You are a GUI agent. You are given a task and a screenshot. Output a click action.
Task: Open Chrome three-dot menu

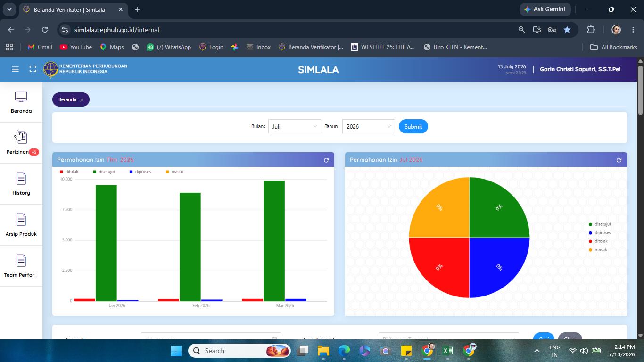click(x=633, y=30)
